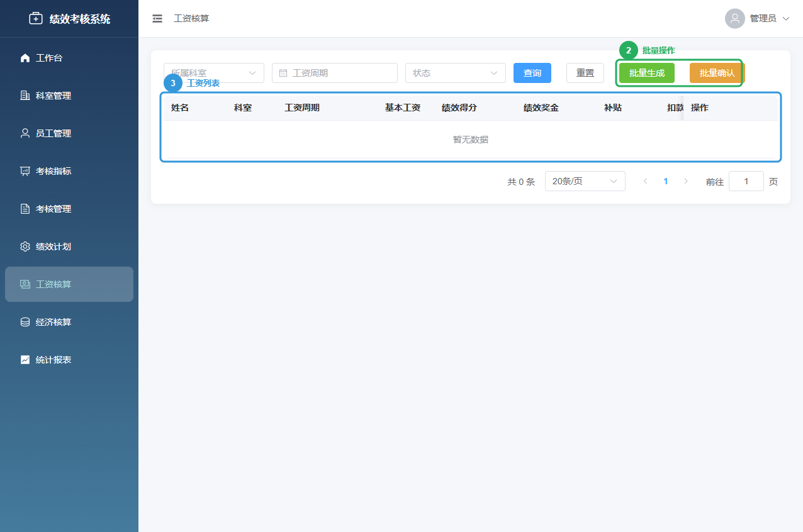Select the 工作台 sidebar icon
This screenshot has height=532, width=803.
(x=25, y=57)
